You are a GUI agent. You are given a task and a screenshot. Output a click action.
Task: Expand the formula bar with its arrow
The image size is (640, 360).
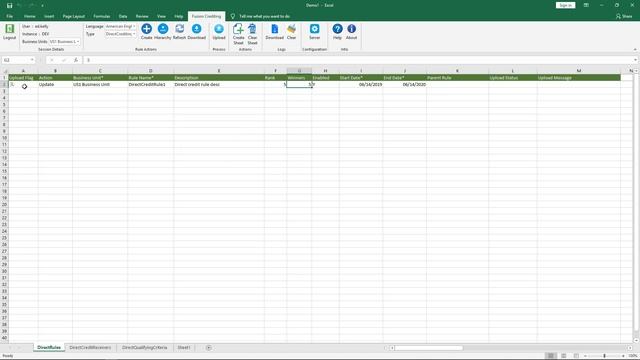tap(636, 60)
